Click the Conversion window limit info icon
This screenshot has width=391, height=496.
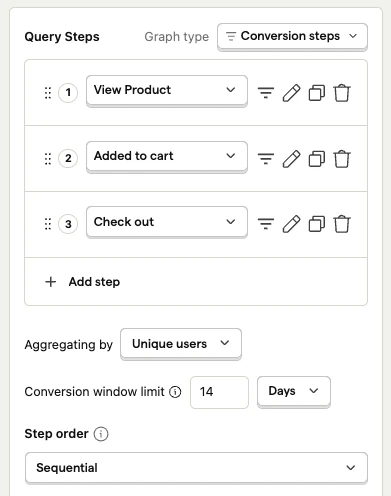tap(175, 392)
